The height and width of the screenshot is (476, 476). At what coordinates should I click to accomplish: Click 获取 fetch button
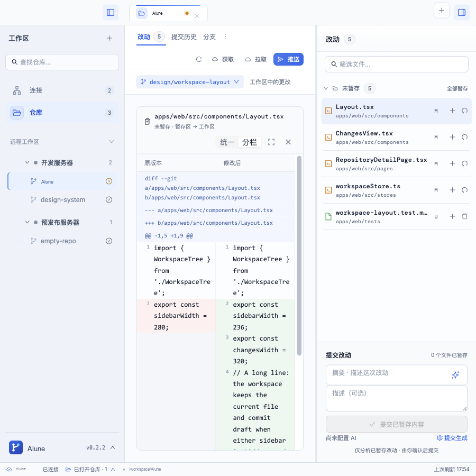(x=223, y=59)
